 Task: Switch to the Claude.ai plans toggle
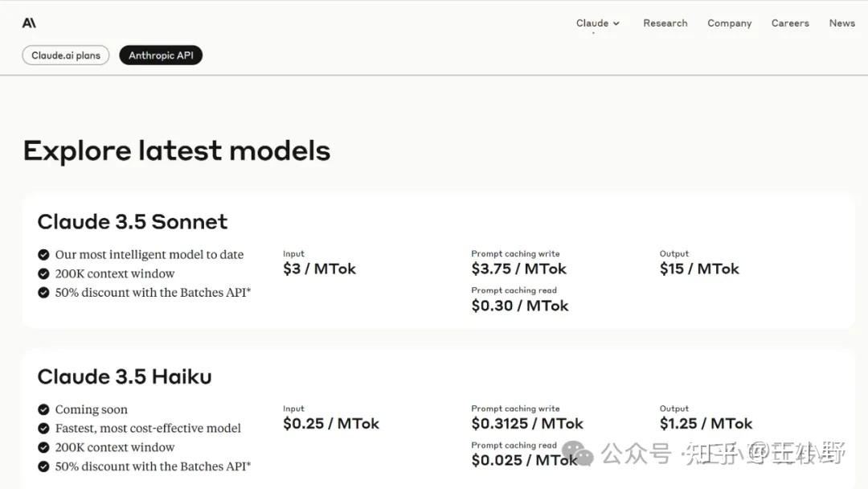pos(66,55)
